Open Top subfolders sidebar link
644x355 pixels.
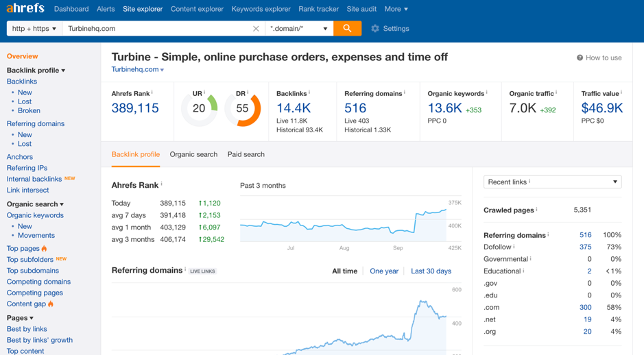tap(30, 259)
